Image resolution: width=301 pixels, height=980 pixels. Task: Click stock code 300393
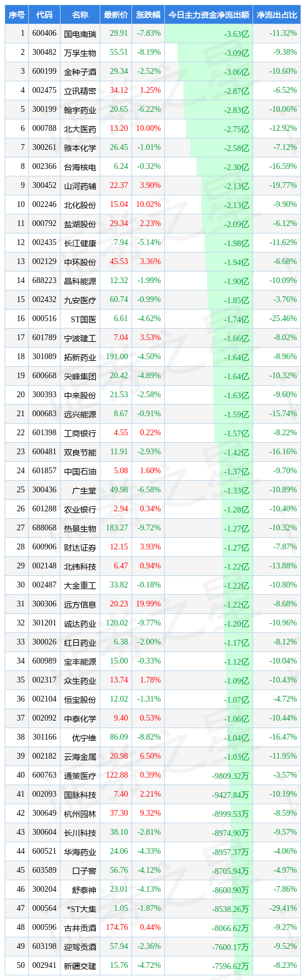tap(44, 395)
